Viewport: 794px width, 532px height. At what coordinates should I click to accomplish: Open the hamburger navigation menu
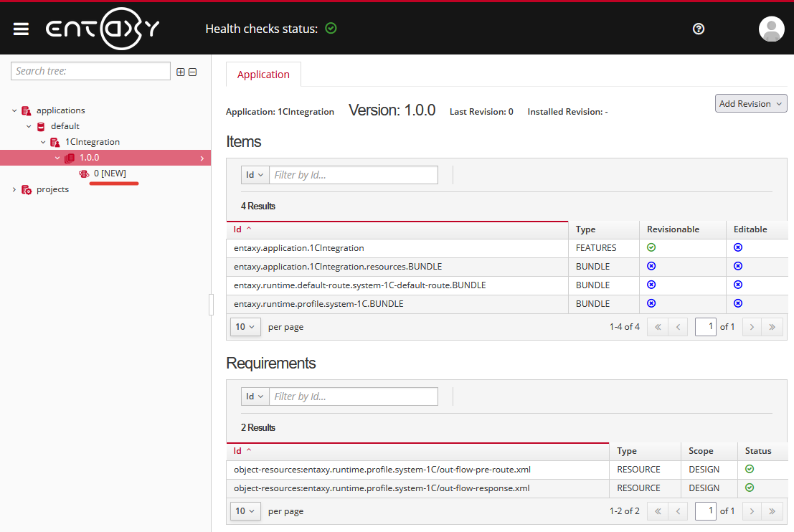click(x=21, y=29)
